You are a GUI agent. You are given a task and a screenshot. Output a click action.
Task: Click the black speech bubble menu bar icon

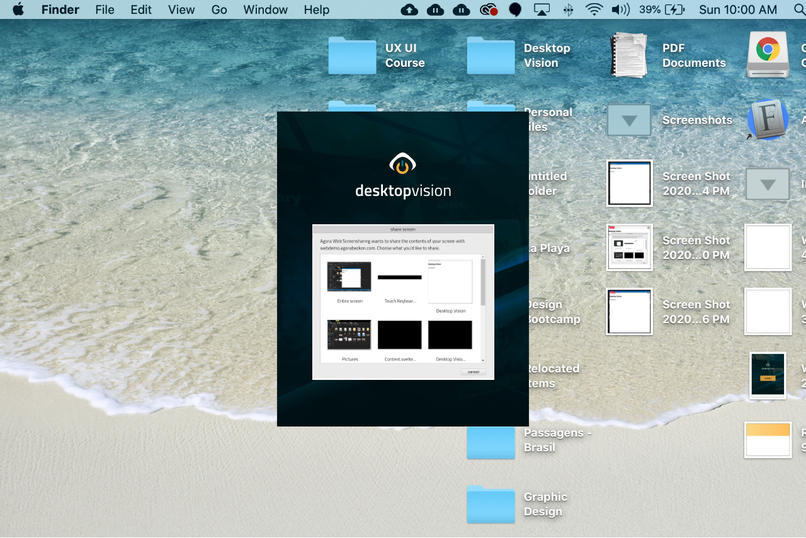pos(515,10)
